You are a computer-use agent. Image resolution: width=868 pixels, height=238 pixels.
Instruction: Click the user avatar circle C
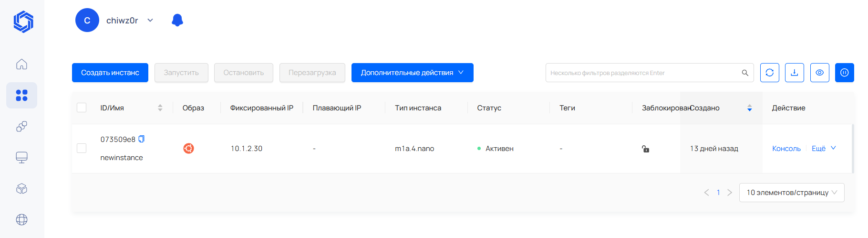point(87,20)
